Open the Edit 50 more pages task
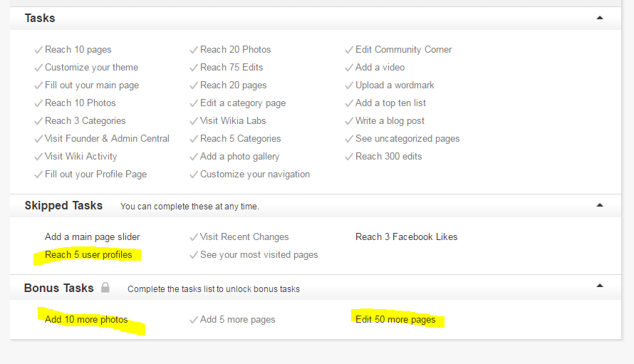 point(395,320)
